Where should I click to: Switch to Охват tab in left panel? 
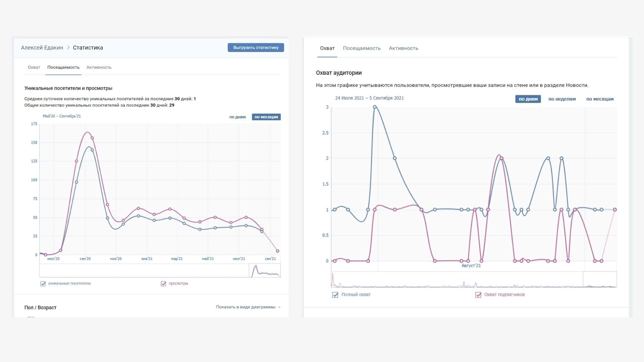(x=34, y=67)
